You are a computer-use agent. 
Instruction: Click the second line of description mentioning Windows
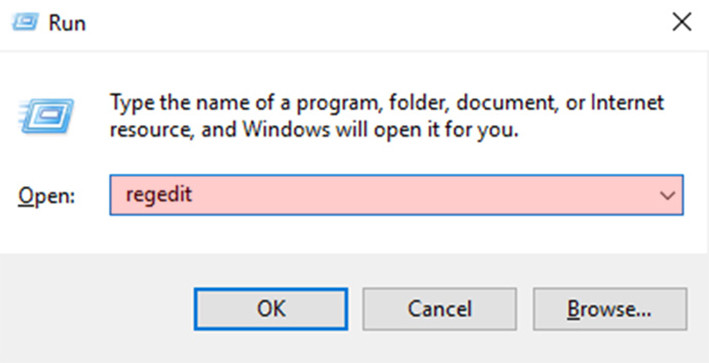tap(314, 130)
